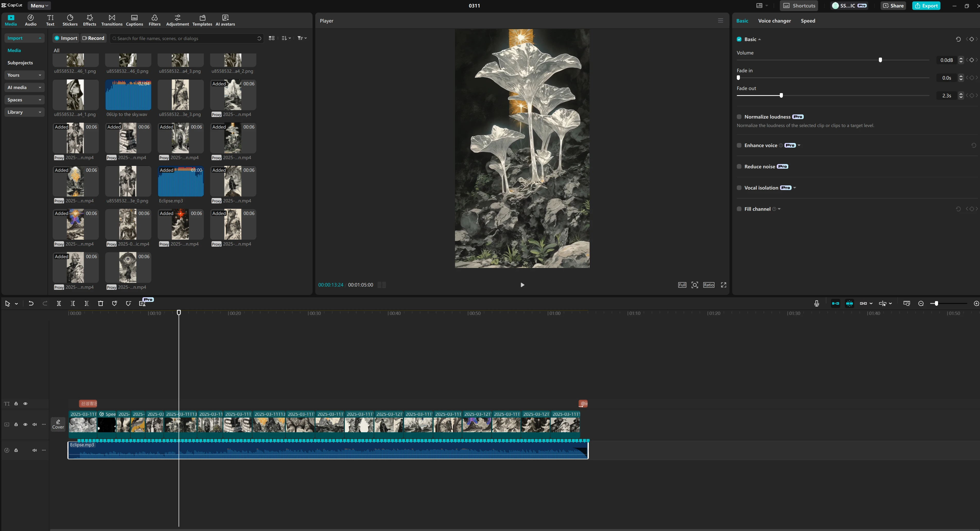Start voiceover recording with microphone icon
980x531 pixels.
click(816, 303)
